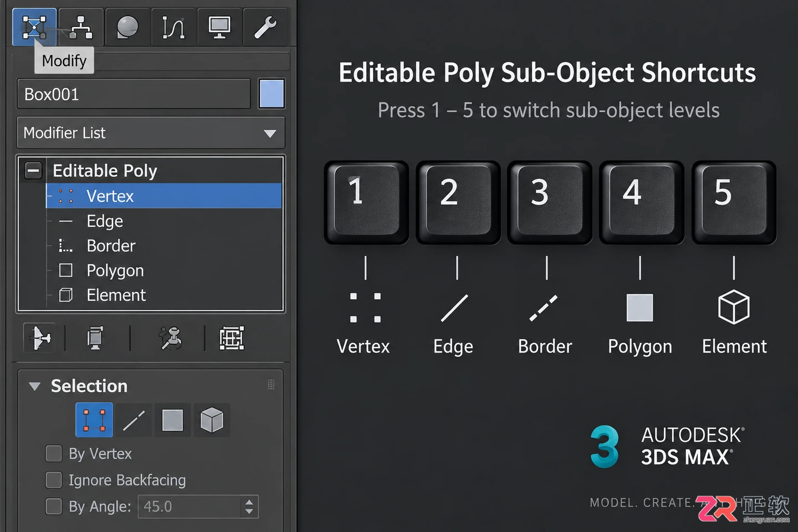Click the four-dot Vertex icon in diagram

click(365, 308)
